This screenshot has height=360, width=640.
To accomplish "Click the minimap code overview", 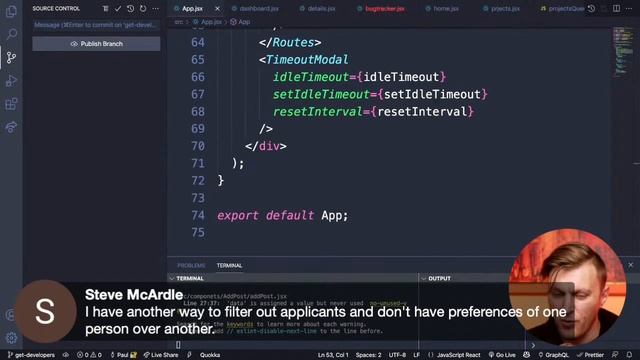I will click(x=623, y=53).
